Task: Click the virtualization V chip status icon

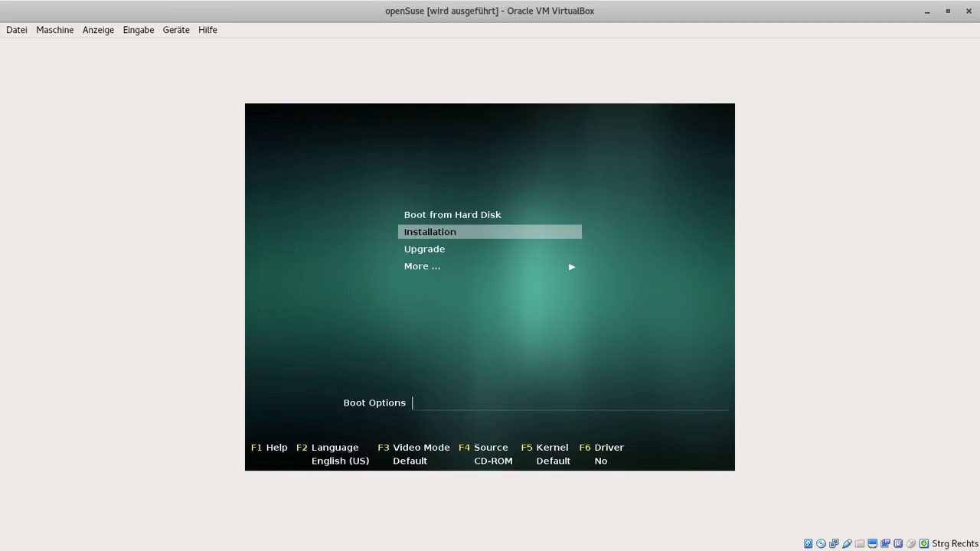Action: 898,543
